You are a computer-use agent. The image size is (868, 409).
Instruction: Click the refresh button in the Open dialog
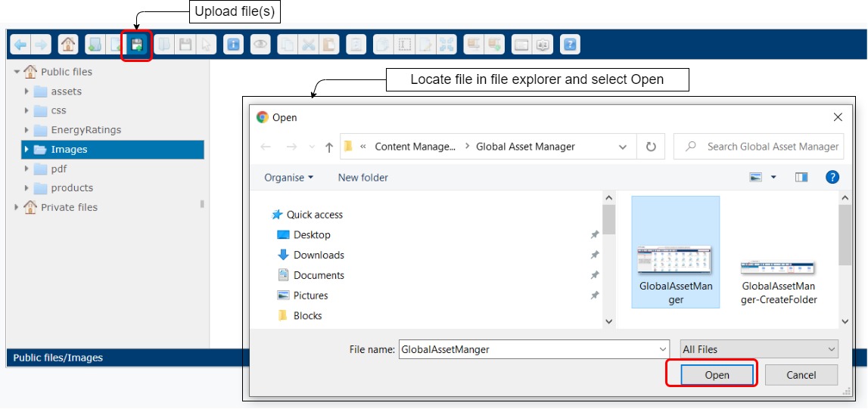651,147
